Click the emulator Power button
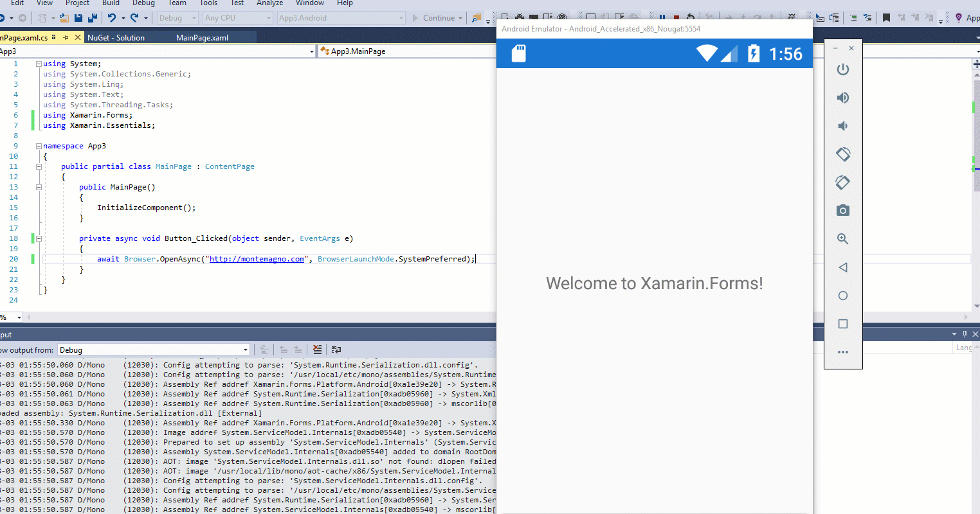The height and width of the screenshot is (514, 980). (843, 69)
